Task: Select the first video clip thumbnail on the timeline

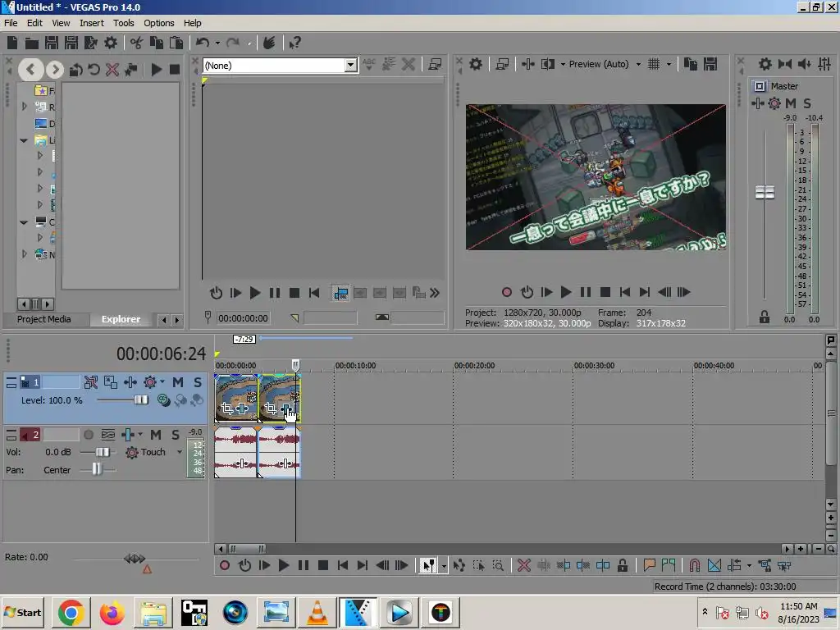Action: point(235,398)
